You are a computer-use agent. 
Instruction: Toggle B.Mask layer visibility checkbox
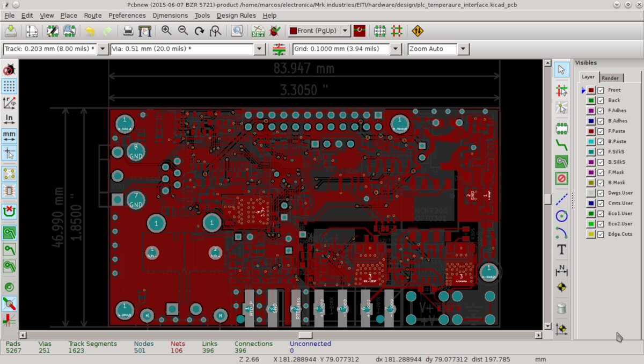601,183
